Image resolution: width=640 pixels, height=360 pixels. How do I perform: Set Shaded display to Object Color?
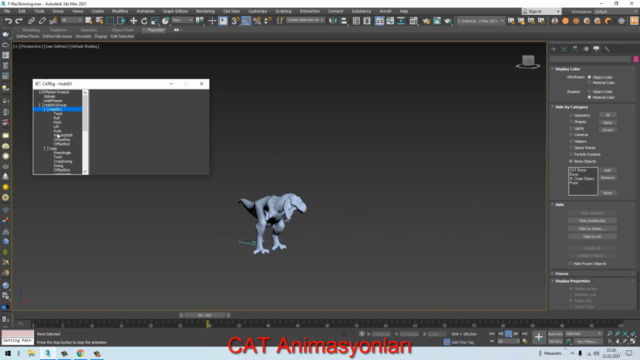click(x=589, y=91)
